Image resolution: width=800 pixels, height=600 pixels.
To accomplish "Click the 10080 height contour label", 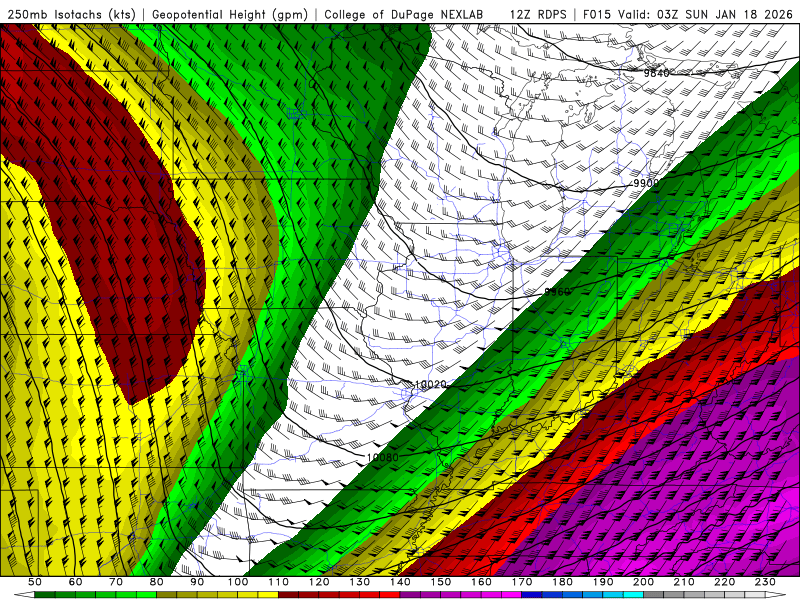I will (x=383, y=457).
